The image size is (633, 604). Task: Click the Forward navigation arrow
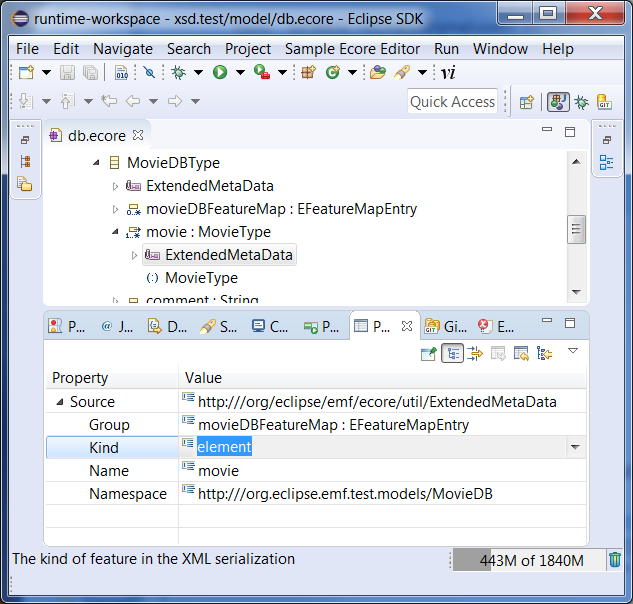click(x=175, y=101)
